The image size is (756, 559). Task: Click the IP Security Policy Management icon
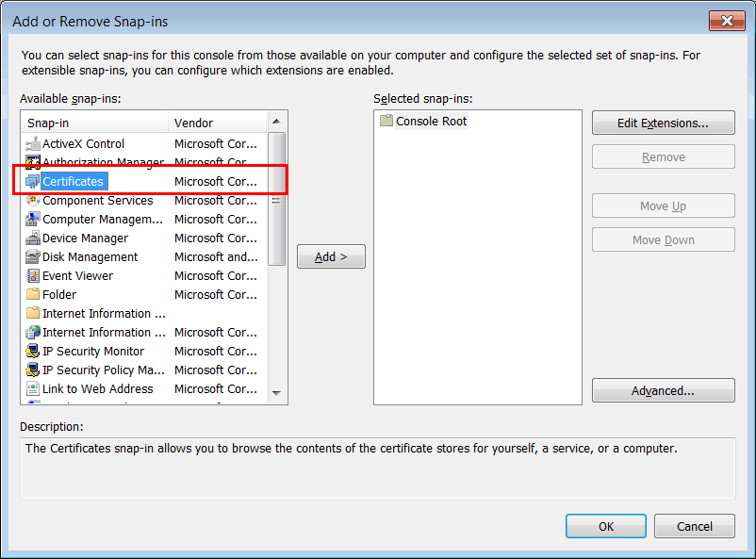tap(33, 370)
